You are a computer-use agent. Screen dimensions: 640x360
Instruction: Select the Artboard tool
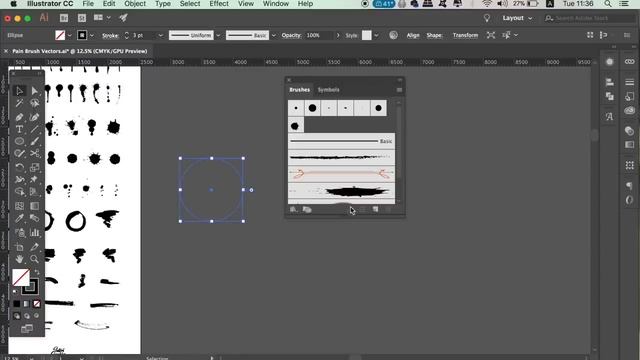click(19, 247)
